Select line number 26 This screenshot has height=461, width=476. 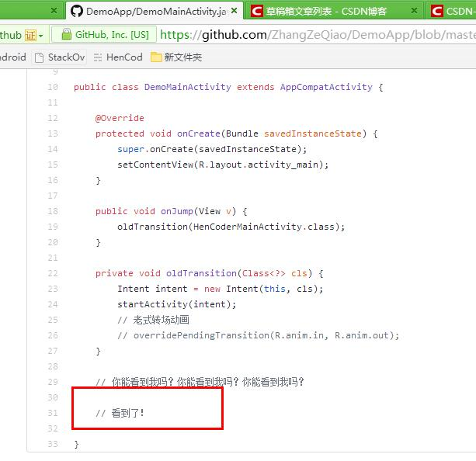[53, 335]
